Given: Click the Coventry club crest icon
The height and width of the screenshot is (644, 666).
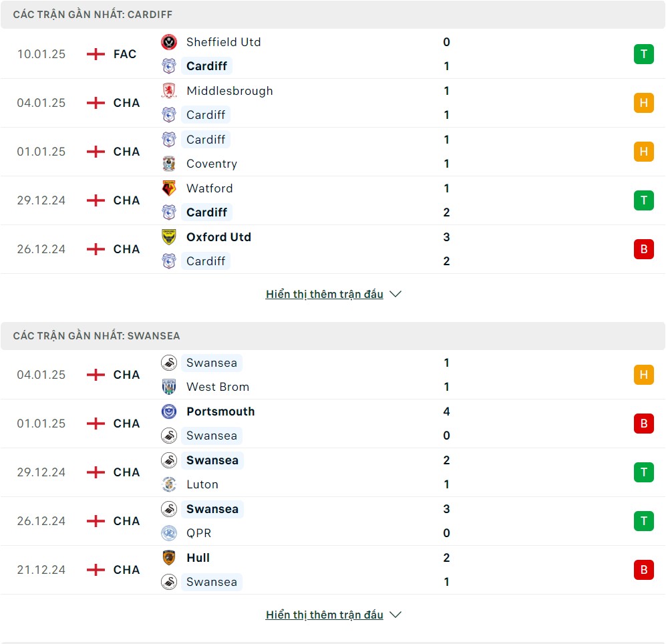Looking at the screenshot, I should point(169,164).
